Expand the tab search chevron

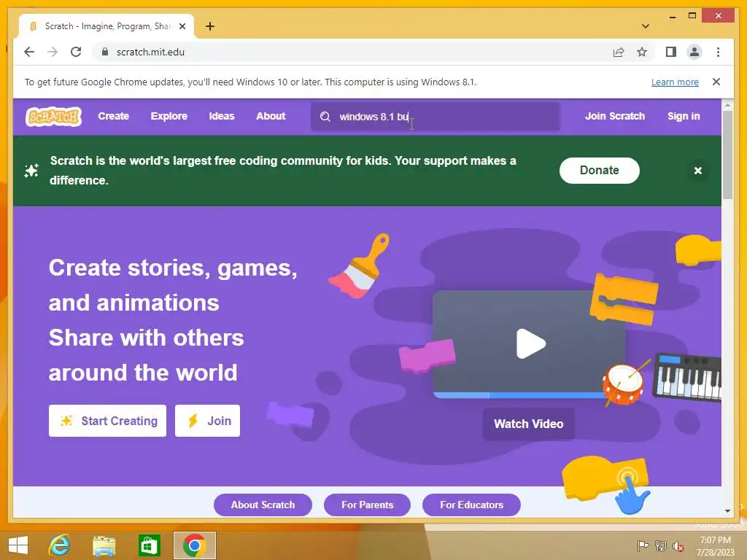tap(645, 26)
